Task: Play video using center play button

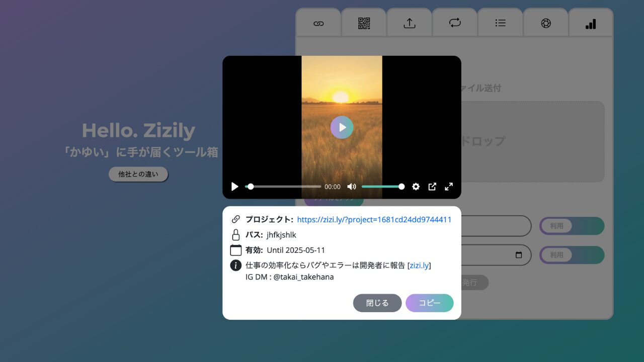Action: (x=342, y=127)
